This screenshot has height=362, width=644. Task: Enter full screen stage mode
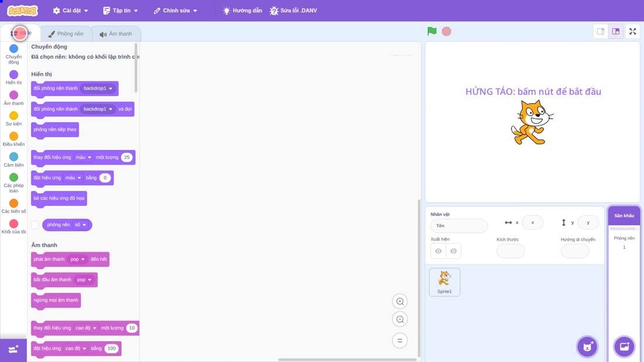pos(632,31)
